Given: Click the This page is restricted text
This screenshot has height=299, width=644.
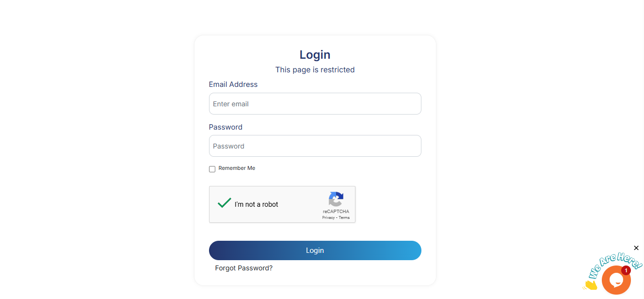Looking at the screenshot, I should tap(315, 70).
